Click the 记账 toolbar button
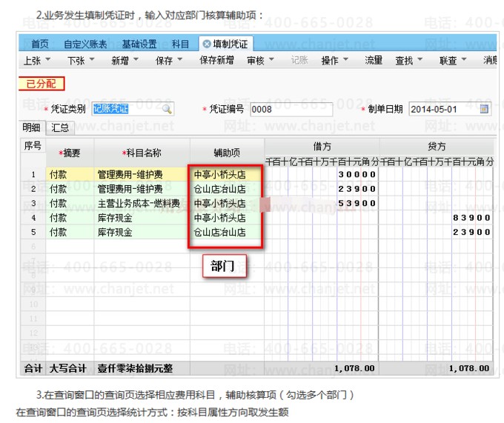504x423 pixels. click(x=299, y=60)
